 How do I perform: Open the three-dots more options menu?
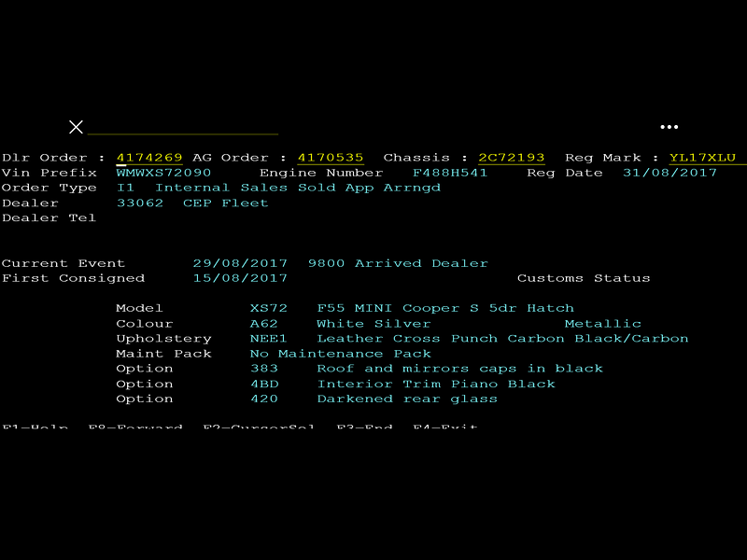click(x=669, y=127)
